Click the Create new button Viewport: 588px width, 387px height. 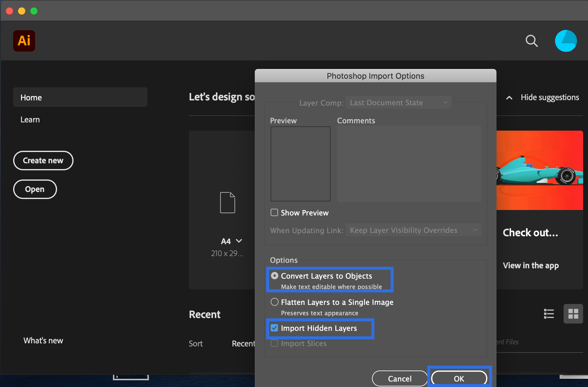pyautogui.click(x=43, y=161)
